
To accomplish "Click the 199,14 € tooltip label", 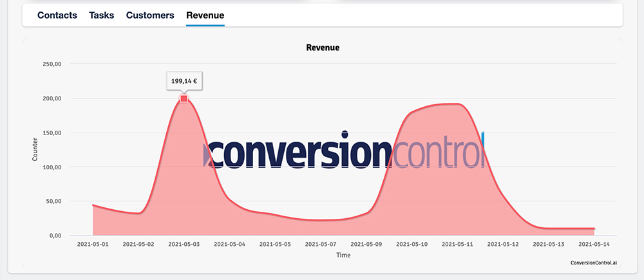I will [x=184, y=81].
